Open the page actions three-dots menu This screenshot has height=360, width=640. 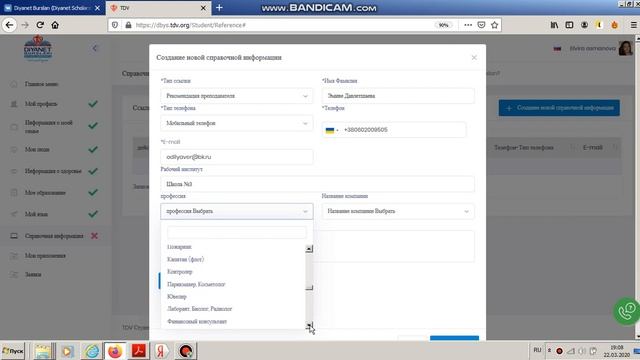468,25
